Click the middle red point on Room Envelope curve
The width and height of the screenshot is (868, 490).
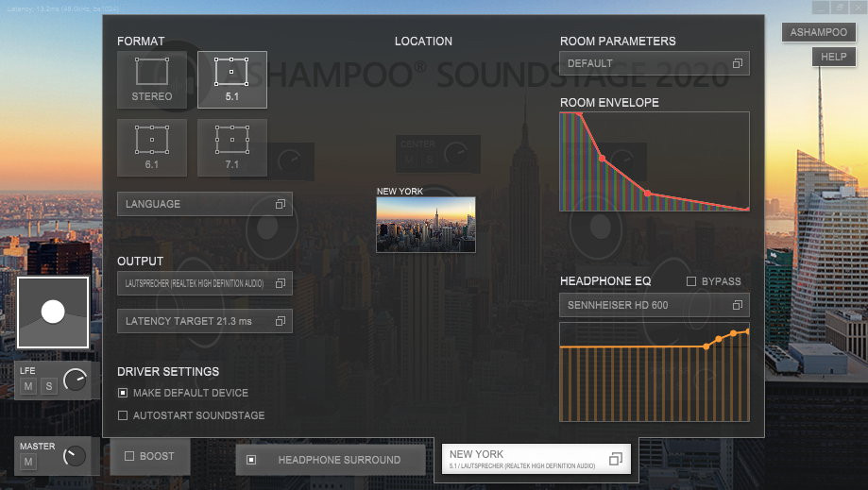603,159
